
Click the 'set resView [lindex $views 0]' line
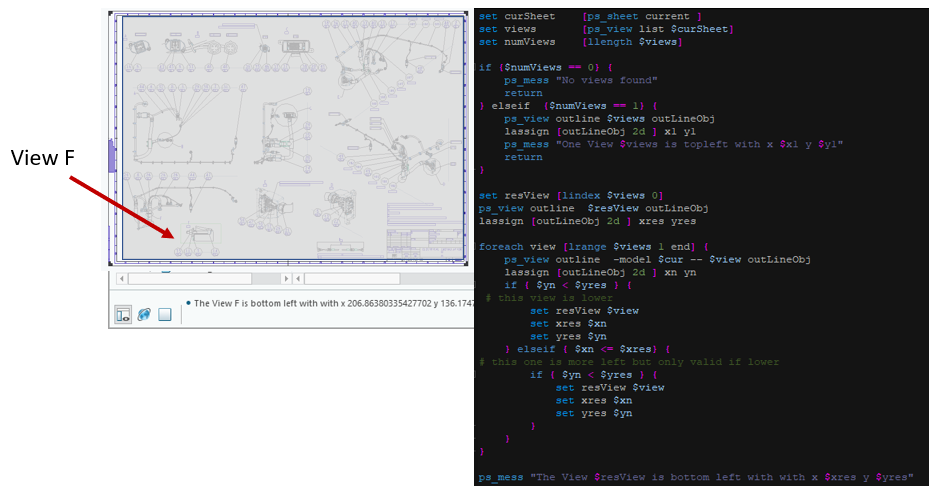(x=571, y=196)
